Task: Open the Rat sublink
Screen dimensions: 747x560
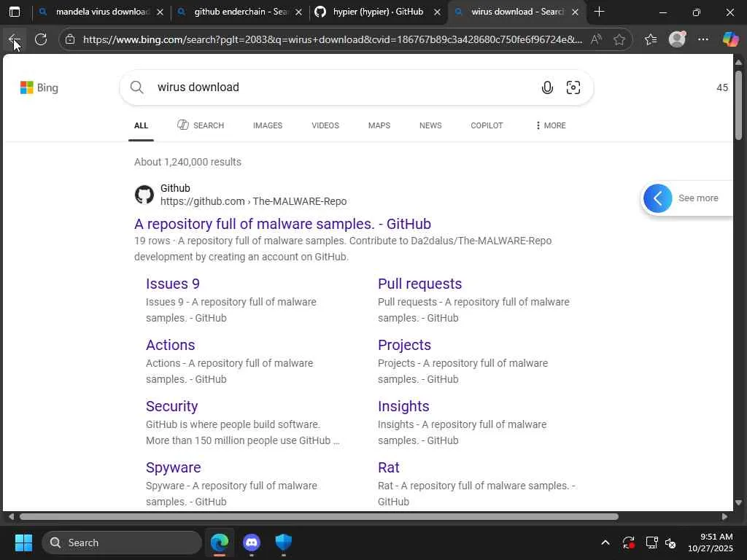Action: [388, 467]
